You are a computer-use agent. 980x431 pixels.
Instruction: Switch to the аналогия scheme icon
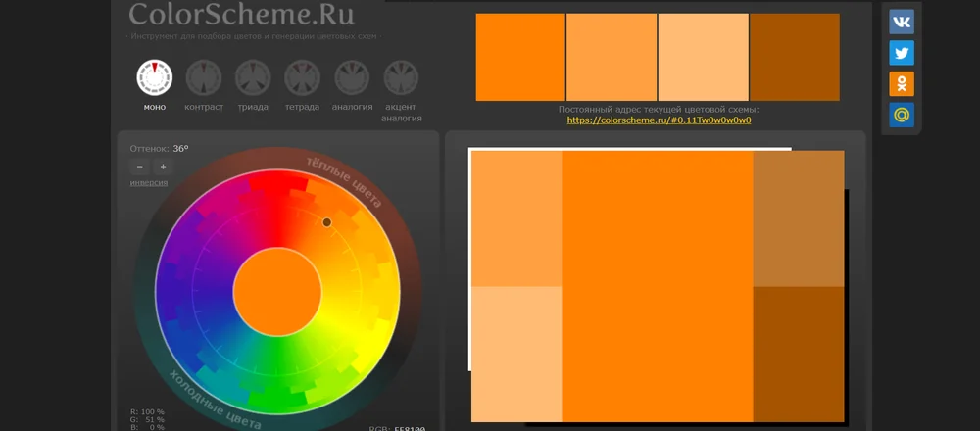click(352, 76)
